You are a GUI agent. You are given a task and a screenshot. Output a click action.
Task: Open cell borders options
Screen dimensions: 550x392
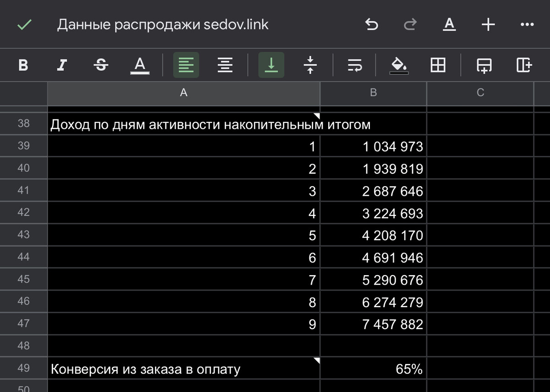pyautogui.click(x=438, y=65)
